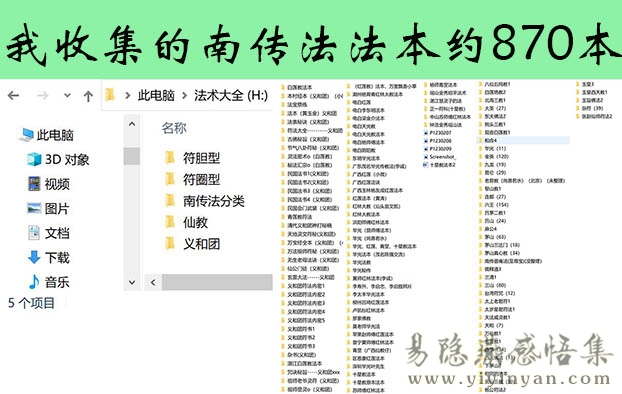Click horizontal scrollbar left arrow
The image size is (622, 394).
[153, 283]
